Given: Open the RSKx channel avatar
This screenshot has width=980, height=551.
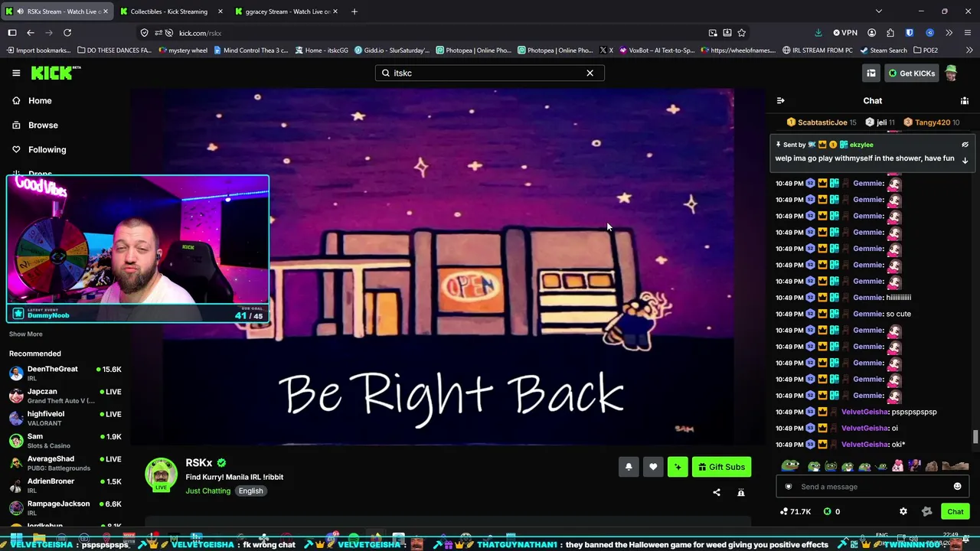Looking at the screenshot, I should tap(162, 474).
